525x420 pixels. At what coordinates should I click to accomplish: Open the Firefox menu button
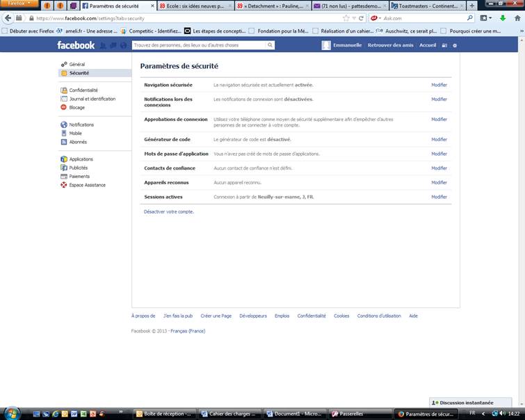click(x=19, y=3)
